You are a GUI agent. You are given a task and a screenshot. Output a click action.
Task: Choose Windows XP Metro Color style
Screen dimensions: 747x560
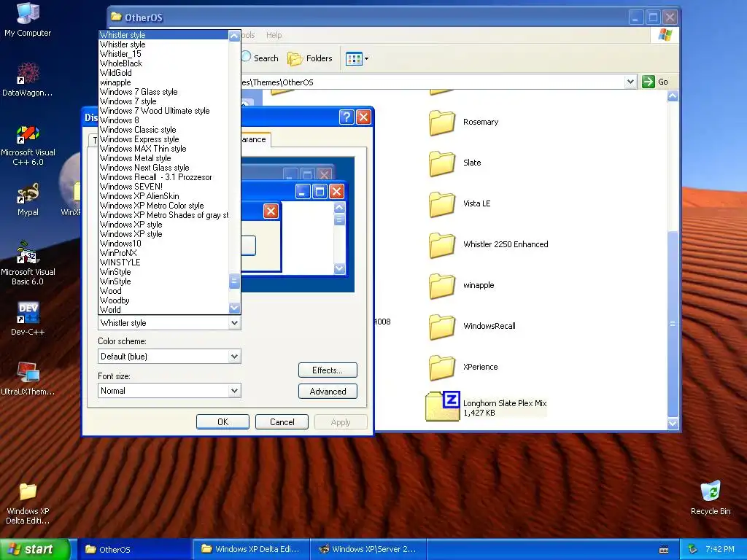(x=163, y=206)
